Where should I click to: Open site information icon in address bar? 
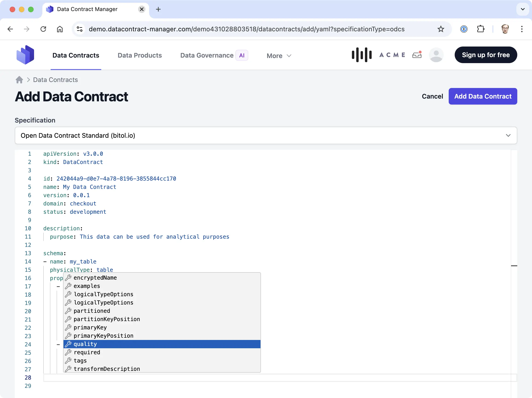pyautogui.click(x=79, y=29)
